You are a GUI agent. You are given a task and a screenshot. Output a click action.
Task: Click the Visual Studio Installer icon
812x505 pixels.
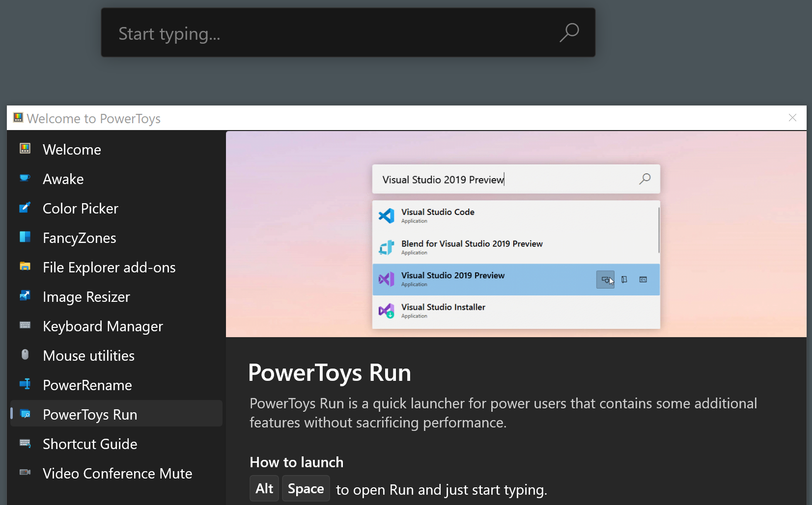[x=387, y=311]
